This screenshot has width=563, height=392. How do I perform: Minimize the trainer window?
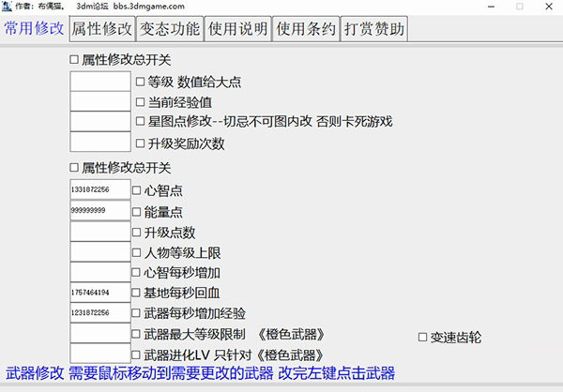pyautogui.click(x=491, y=7)
